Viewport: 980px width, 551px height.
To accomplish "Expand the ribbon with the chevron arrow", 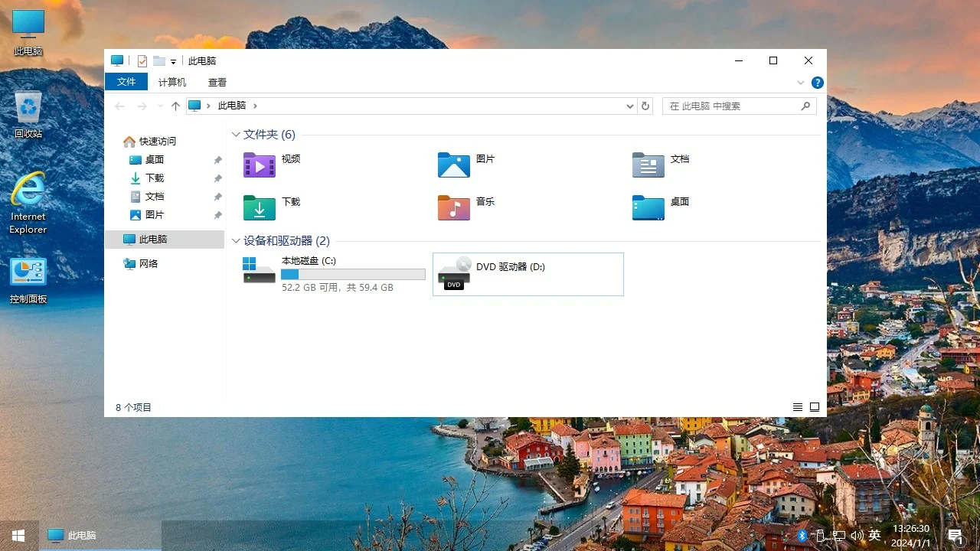I will click(801, 82).
